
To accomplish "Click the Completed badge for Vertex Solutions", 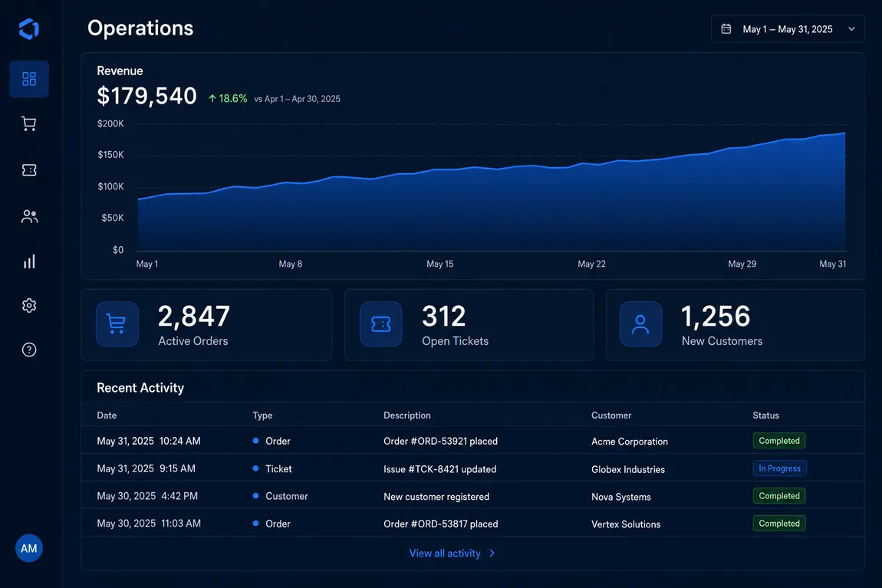I will click(779, 524).
